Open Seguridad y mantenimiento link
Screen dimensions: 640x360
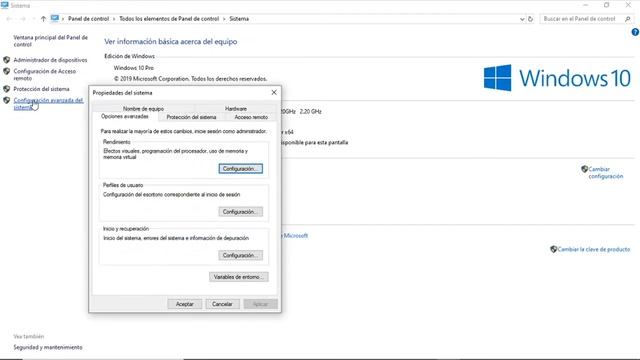click(x=48, y=347)
